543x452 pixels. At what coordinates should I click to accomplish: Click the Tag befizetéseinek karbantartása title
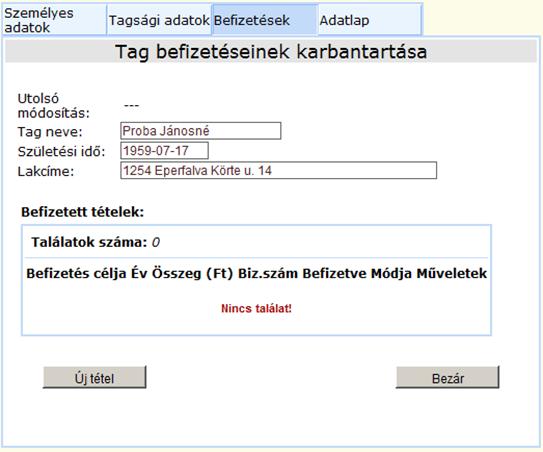pyautogui.click(x=271, y=52)
